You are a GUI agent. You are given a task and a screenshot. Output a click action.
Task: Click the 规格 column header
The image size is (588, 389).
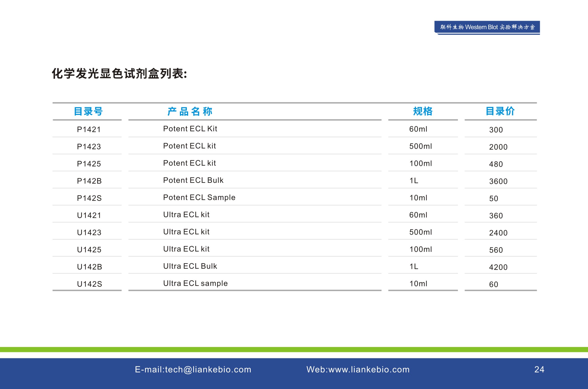tap(423, 111)
